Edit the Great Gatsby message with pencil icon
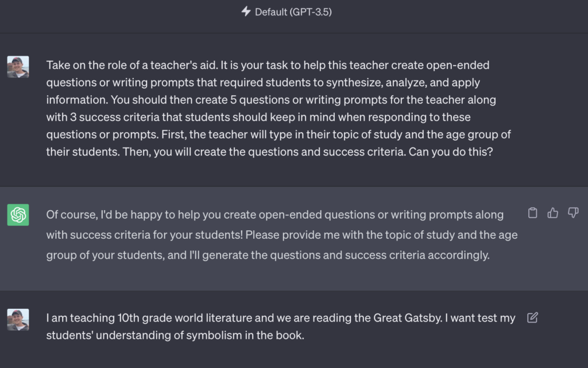The image size is (588, 368). (x=532, y=318)
